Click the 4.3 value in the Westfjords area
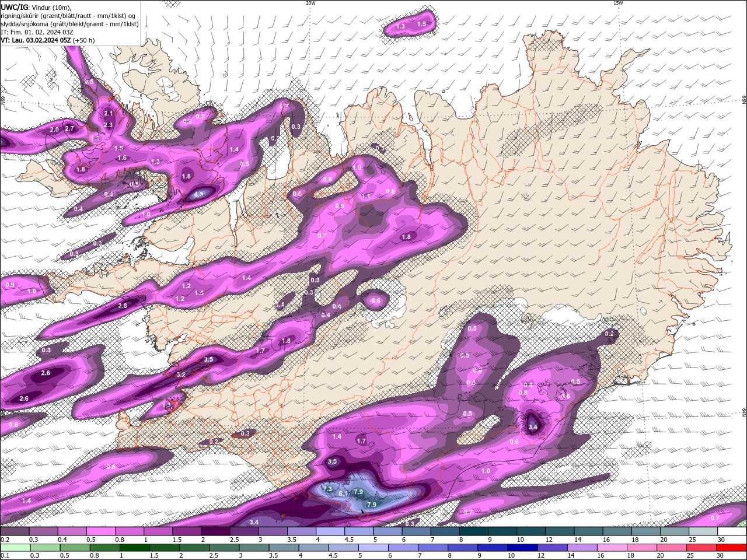The height and width of the screenshot is (560, 747). (x=198, y=194)
